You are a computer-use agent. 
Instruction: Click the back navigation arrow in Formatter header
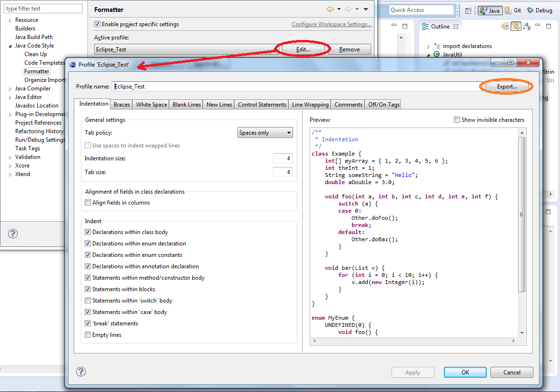(x=330, y=10)
